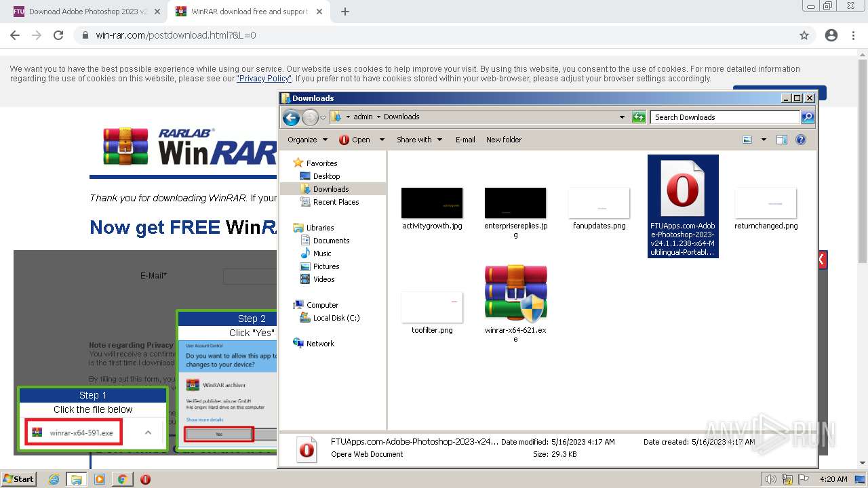Close the Adobe Photoshop Chrome tab

pyautogui.click(x=157, y=12)
